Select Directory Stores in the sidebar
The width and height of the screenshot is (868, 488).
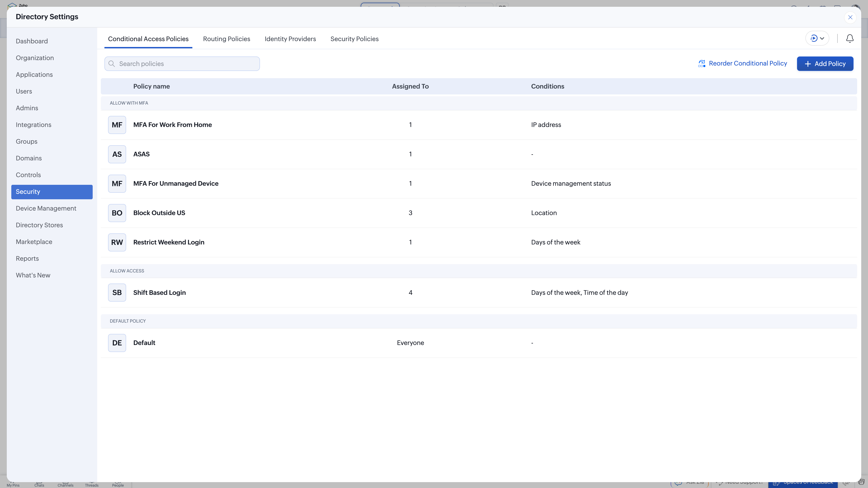(39, 225)
